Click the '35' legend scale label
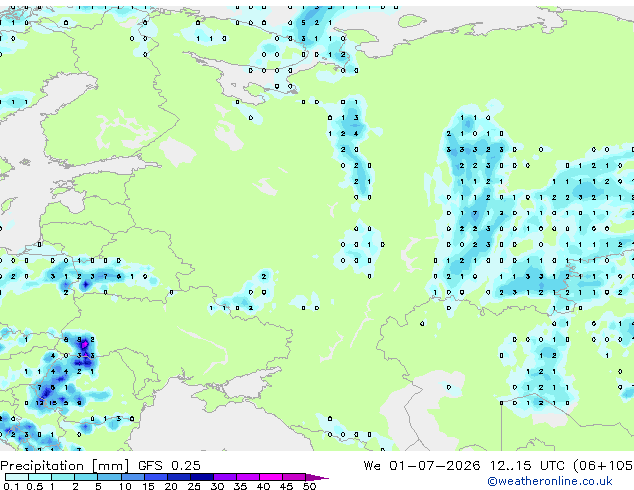This screenshot has width=634, height=490. click(240, 486)
